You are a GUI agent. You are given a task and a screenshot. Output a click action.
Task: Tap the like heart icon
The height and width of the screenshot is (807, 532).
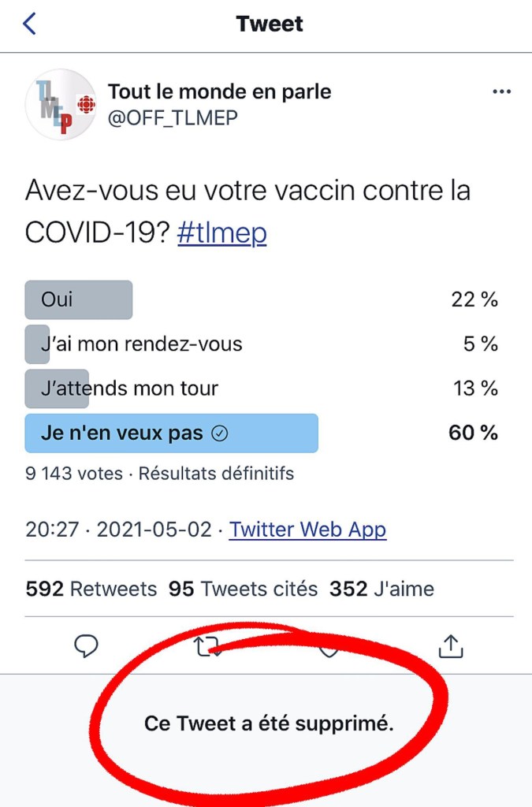[329, 649]
